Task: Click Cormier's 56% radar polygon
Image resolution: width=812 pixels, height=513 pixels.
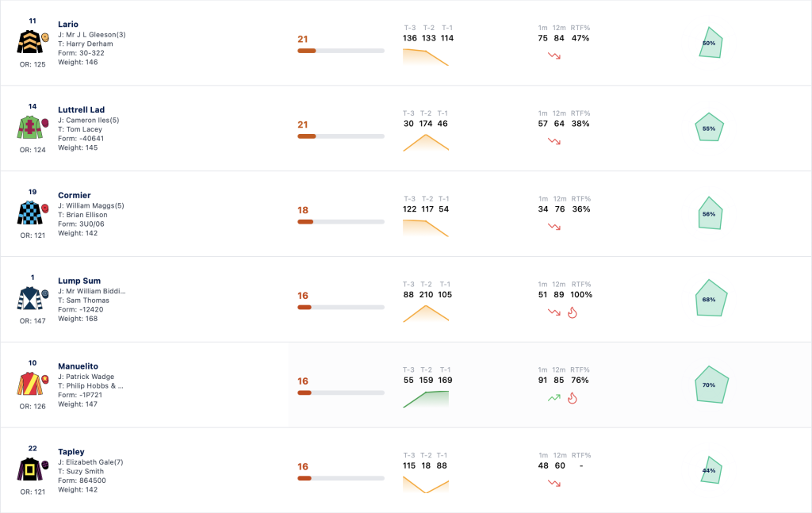Action: [710, 213]
